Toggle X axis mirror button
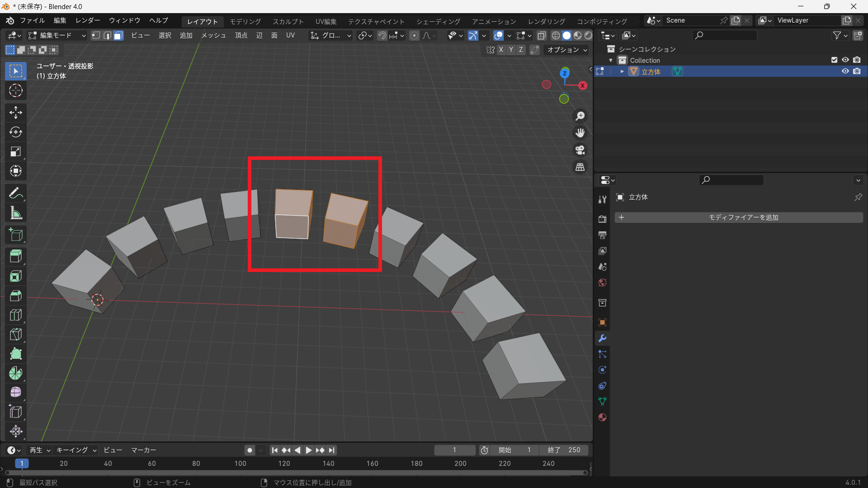The height and width of the screenshot is (488, 868). [501, 50]
